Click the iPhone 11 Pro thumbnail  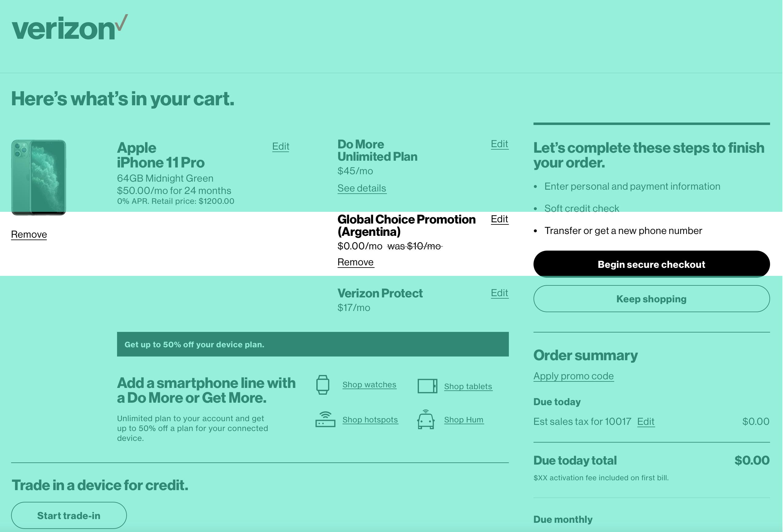pyautogui.click(x=39, y=177)
